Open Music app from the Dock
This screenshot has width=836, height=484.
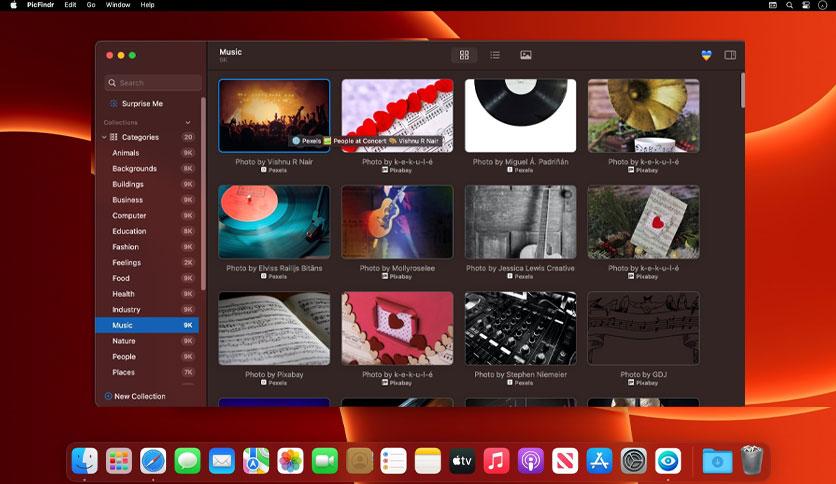496,461
